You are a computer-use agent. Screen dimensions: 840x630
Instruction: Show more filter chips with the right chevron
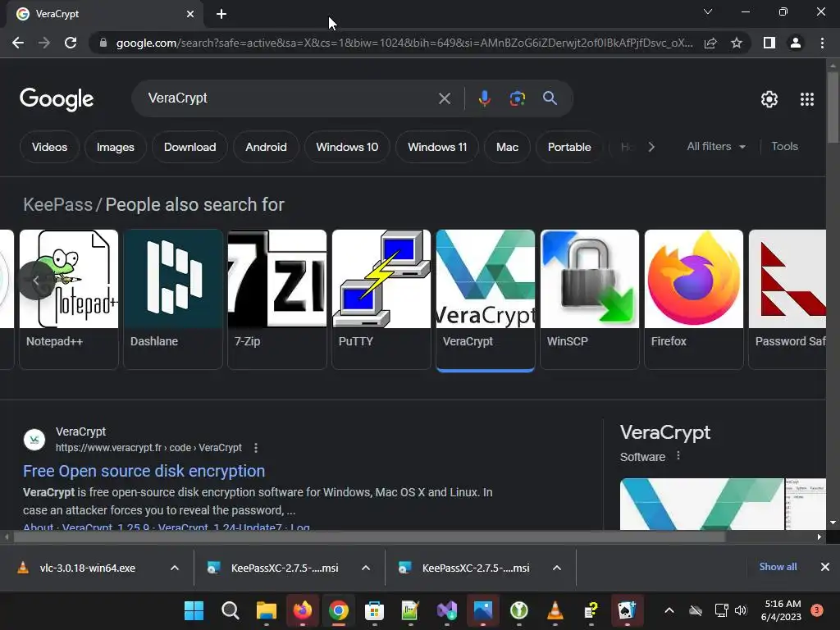click(651, 147)
